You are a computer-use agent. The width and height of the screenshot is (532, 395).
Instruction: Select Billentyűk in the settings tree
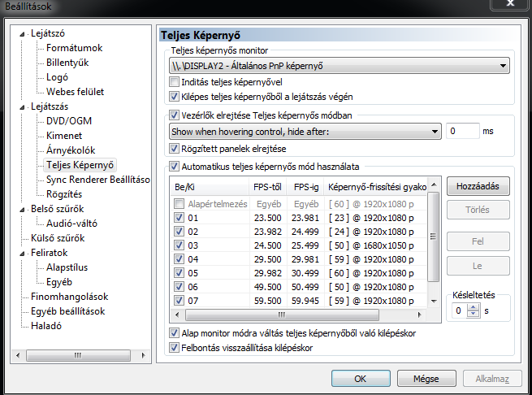click(67, 63)
